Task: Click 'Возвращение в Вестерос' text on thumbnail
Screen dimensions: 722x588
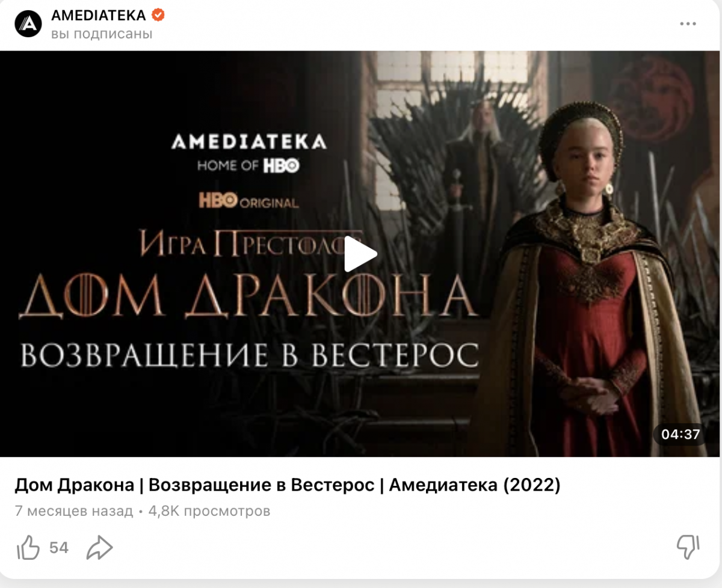Action: (x=250, y=355)
